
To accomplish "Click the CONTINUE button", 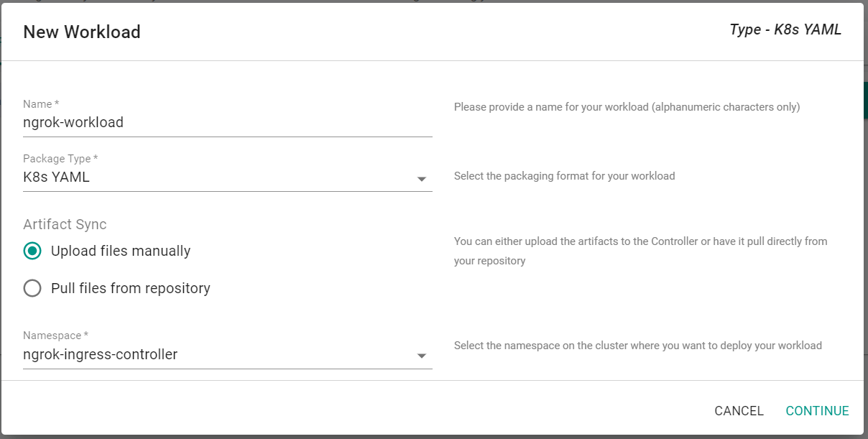I will 817,411.
